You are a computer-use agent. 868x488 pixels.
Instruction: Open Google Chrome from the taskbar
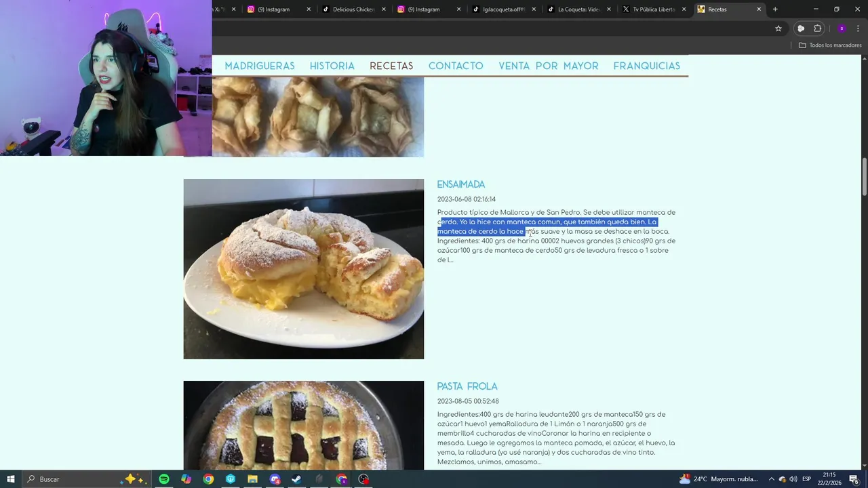pos(208,479)
